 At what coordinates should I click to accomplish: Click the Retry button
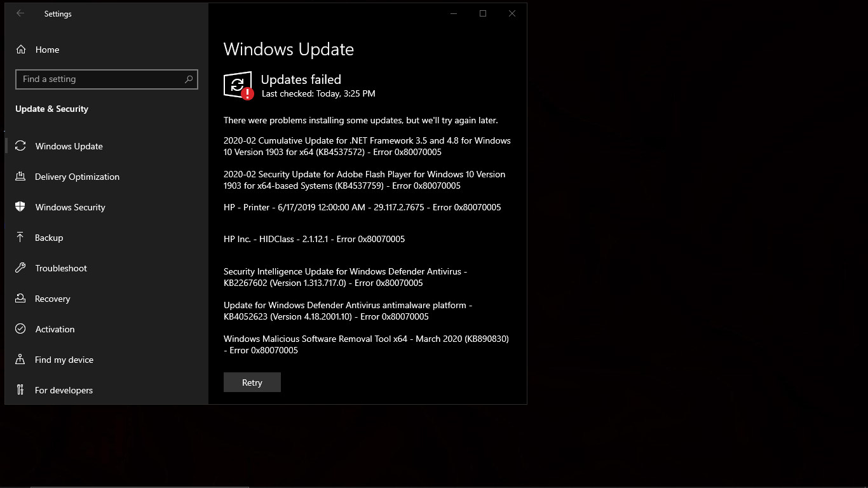pyautogui.click(x=252, y=383)
